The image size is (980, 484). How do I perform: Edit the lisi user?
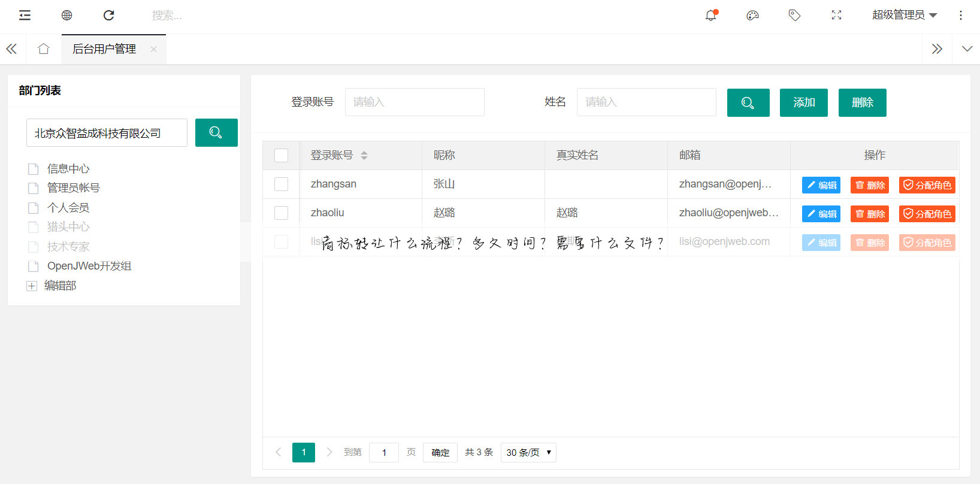coord(821,243)
